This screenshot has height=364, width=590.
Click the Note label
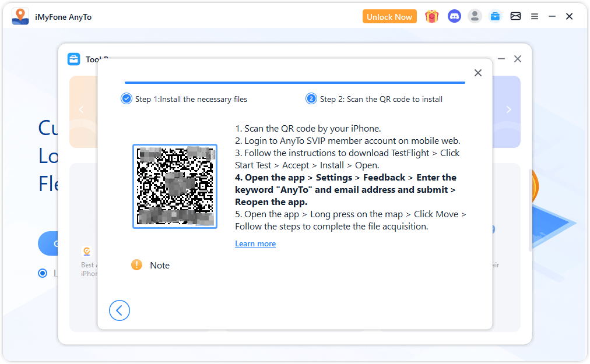[160, 266]
